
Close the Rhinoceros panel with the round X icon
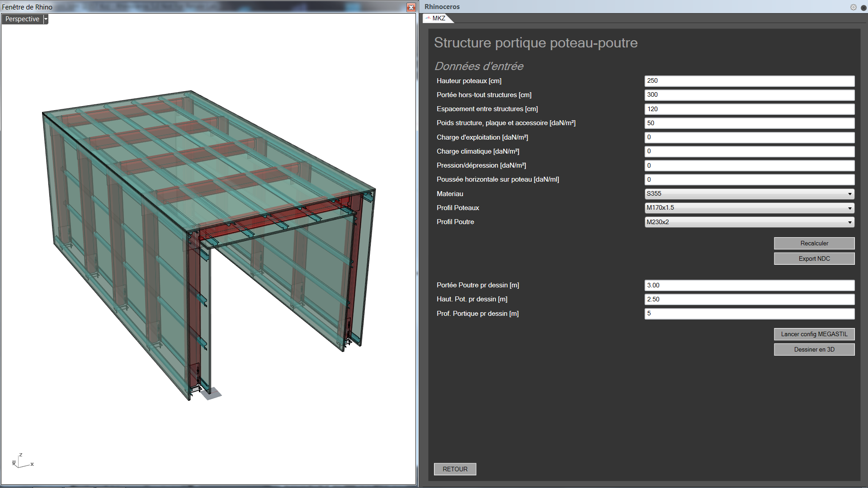[863, 7]
